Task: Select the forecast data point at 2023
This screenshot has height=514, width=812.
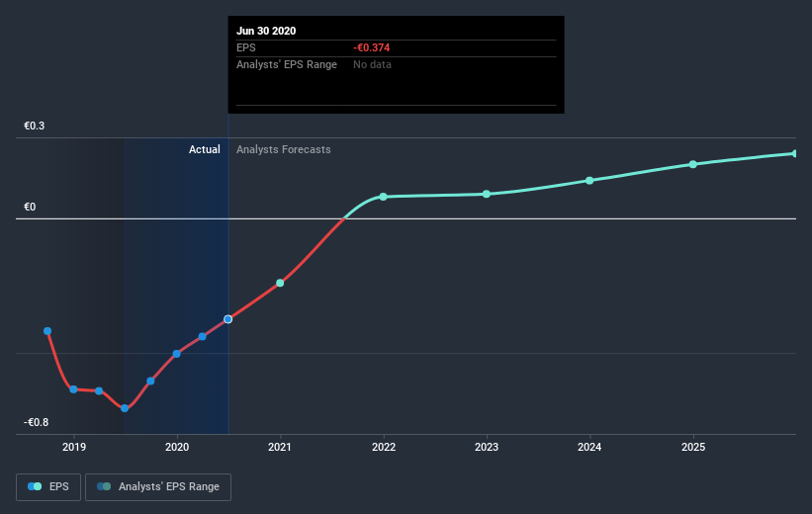Action: 487,194
